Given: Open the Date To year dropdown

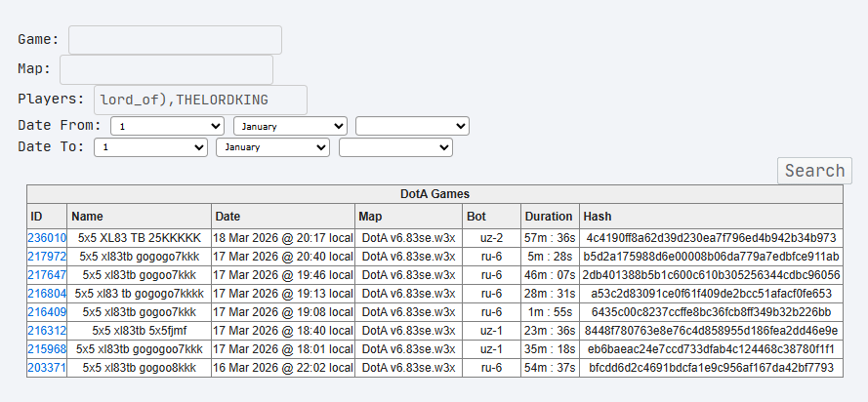Looking at the screenshot, I should [395, 147].
